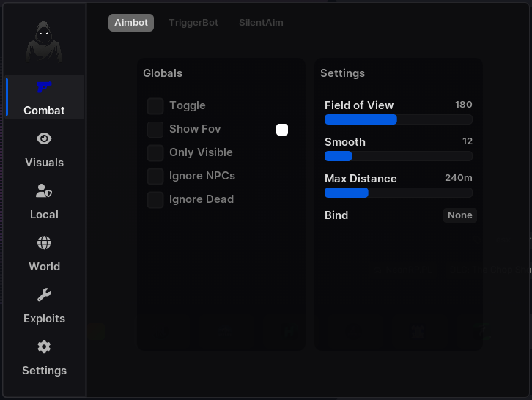This screenshot has width=532, height=400.
Task: Click the Settings panel heading
Action: 342,73
